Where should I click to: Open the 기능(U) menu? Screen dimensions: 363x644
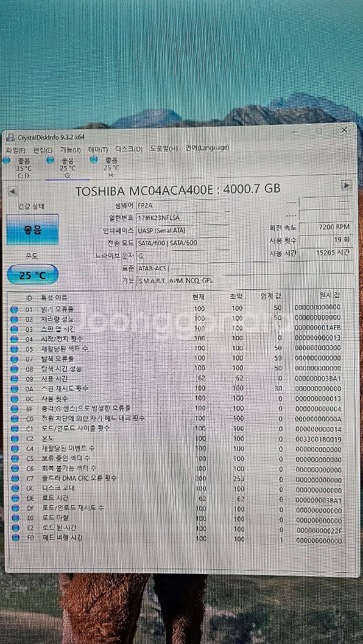(70, 150)
